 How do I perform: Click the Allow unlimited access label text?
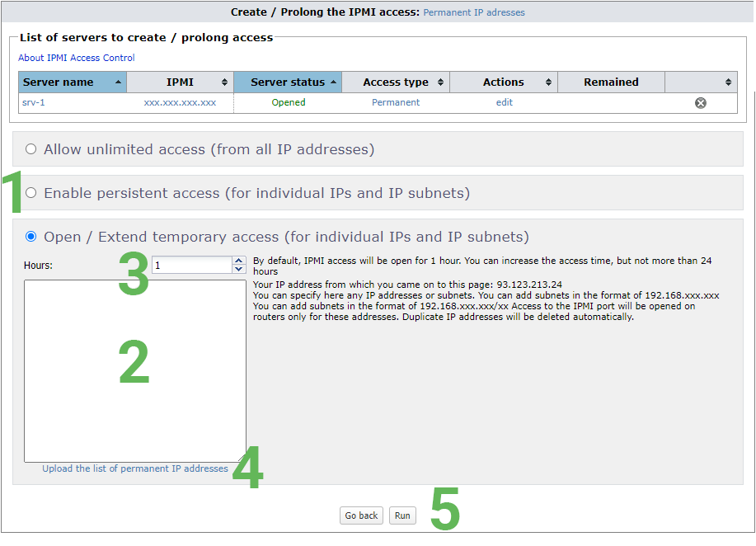click(x=209, y=149)
